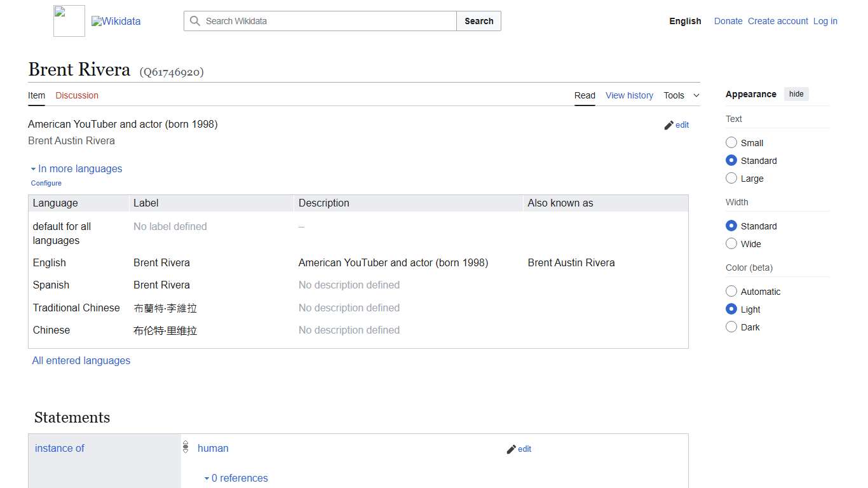This screenshot has height=488, width=868.
Task: Switch to the Discussion tab
Action: 76,95
